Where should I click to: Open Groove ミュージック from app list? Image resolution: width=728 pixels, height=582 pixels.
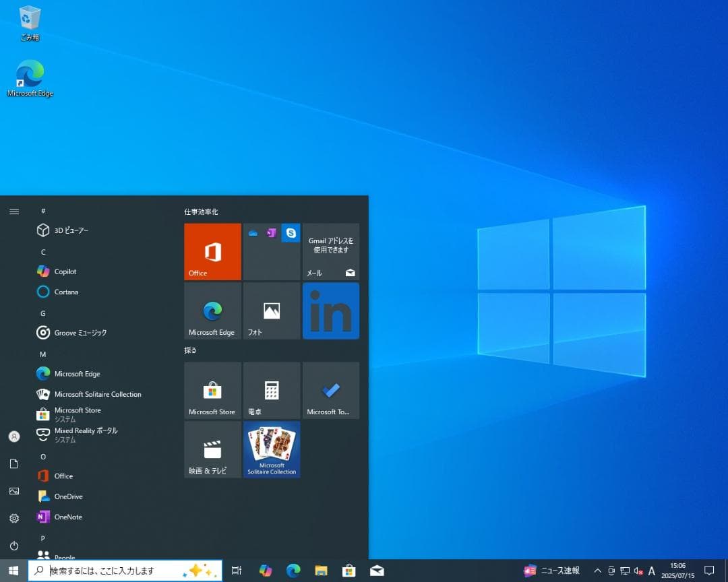coord(80,333)
